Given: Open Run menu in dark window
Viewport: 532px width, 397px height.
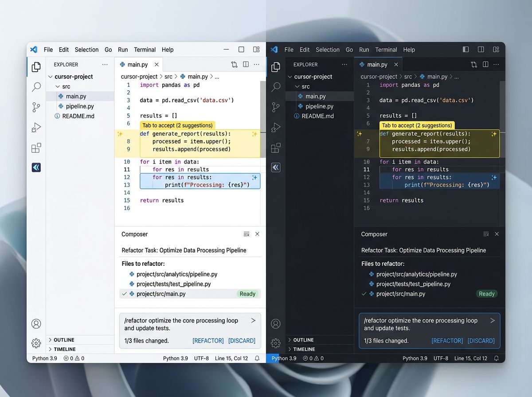Looking at the screenshot, I should point(364,50).
